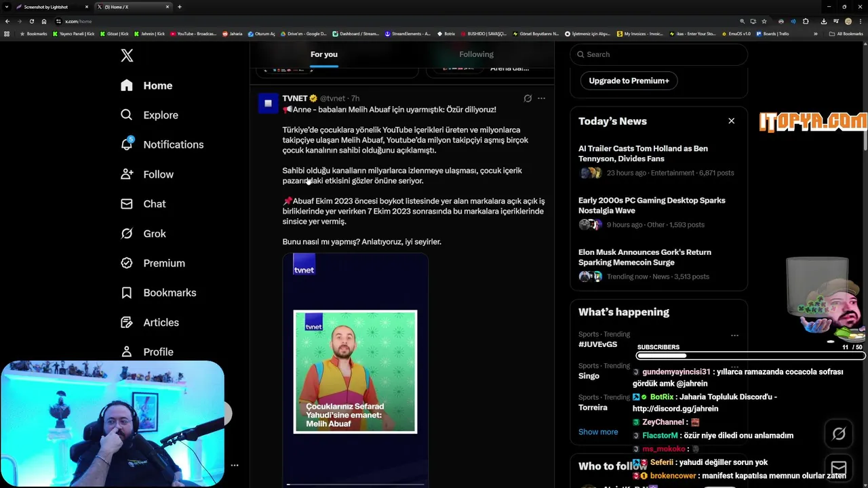The image size is (868, 488).
Task: Open the Follow page in sidebar
Action: pyautogui.click(x=146, y=174)
